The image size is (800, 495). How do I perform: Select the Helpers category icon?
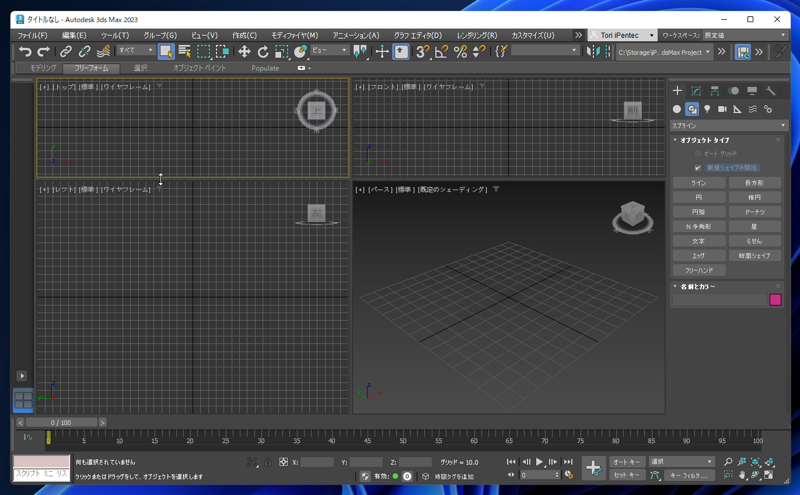pos(737,109)
